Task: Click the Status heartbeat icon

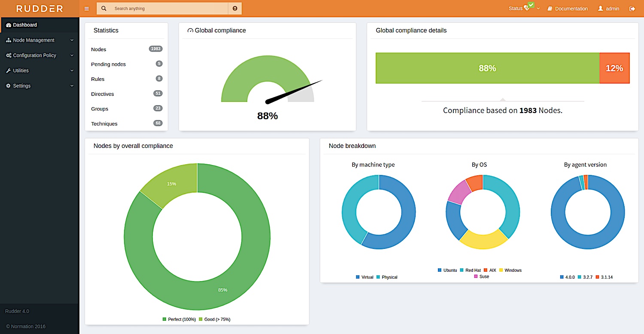Action: pos(527,8)
